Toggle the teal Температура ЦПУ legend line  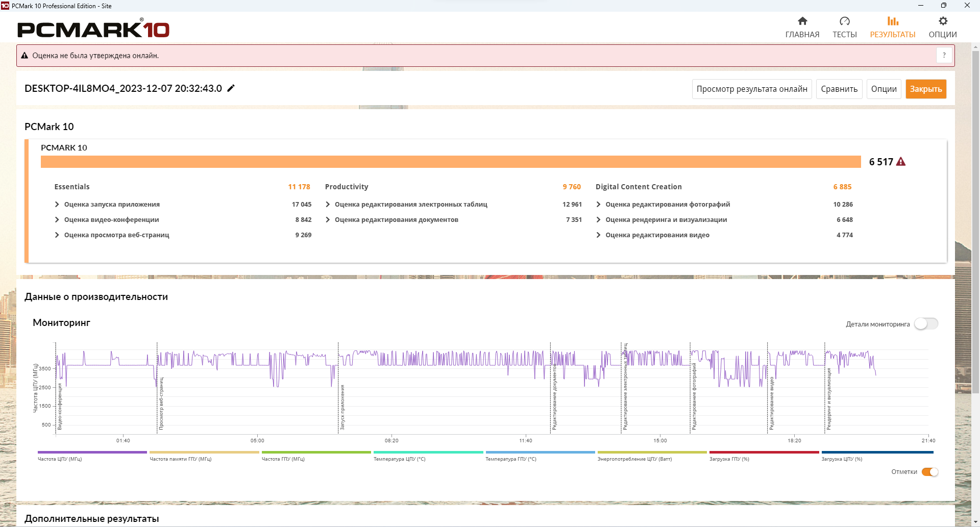pyautogui.click(x=428, y=452)
